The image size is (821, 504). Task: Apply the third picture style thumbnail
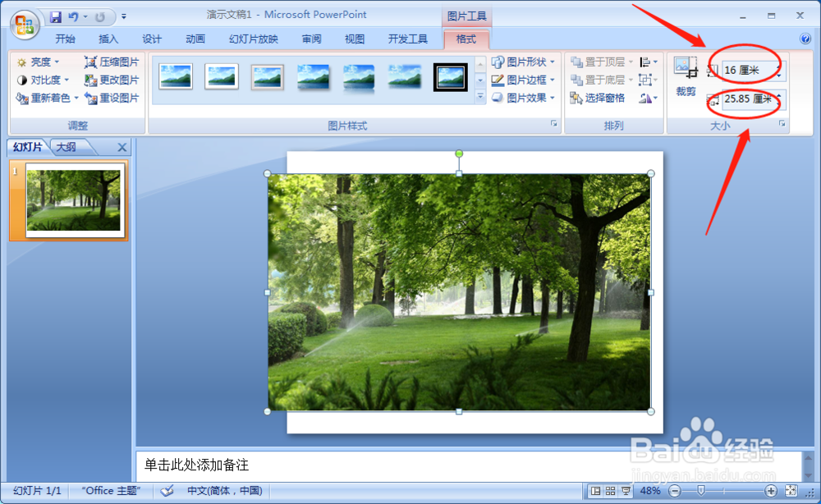coord(268,77)
